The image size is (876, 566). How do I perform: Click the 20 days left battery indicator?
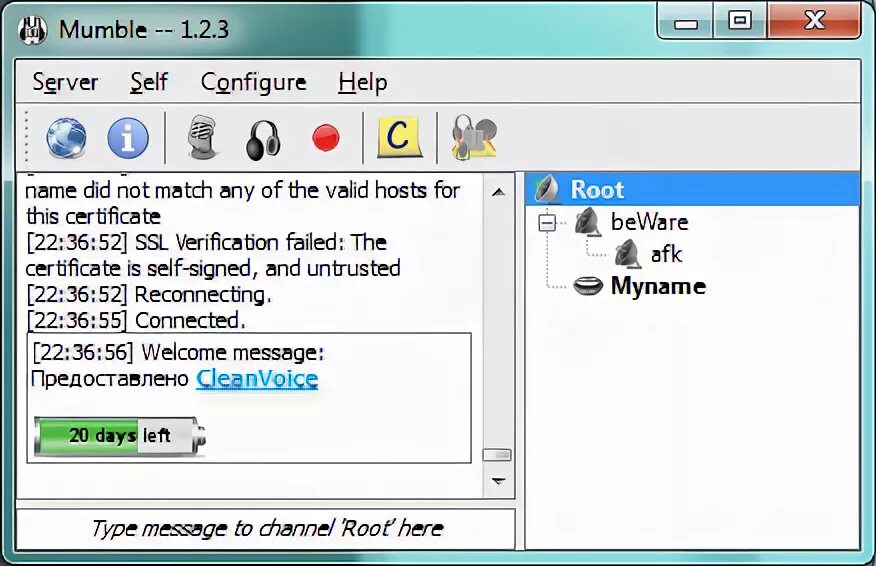pos(120,436)
